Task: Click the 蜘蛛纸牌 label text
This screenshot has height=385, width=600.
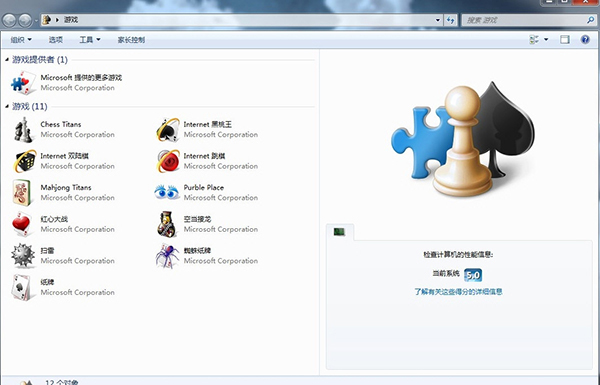Action: tap(197, 250)
